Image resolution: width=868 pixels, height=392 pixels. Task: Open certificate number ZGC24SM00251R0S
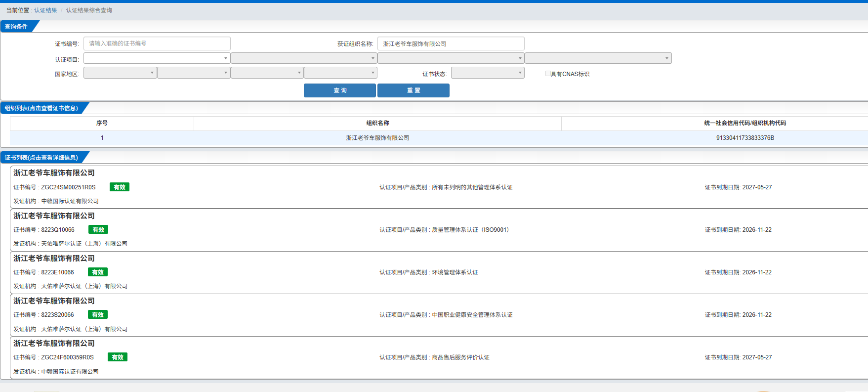[68, 187]
